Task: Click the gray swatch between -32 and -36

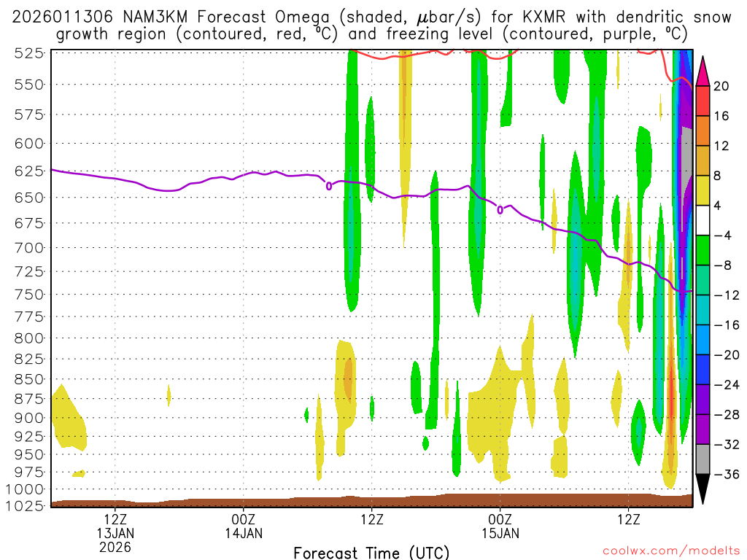Action: 703,459
